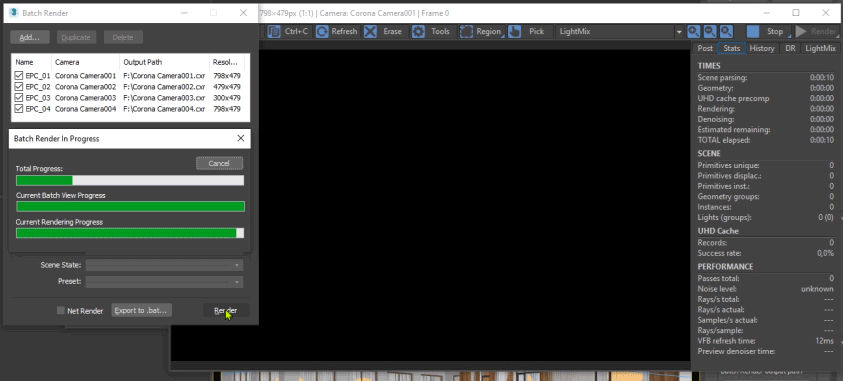Viewport: 843px width, 381px height.
Task: Click the zoom out magnifier icon
Action: pyautogui.click(x=710, y=32)
